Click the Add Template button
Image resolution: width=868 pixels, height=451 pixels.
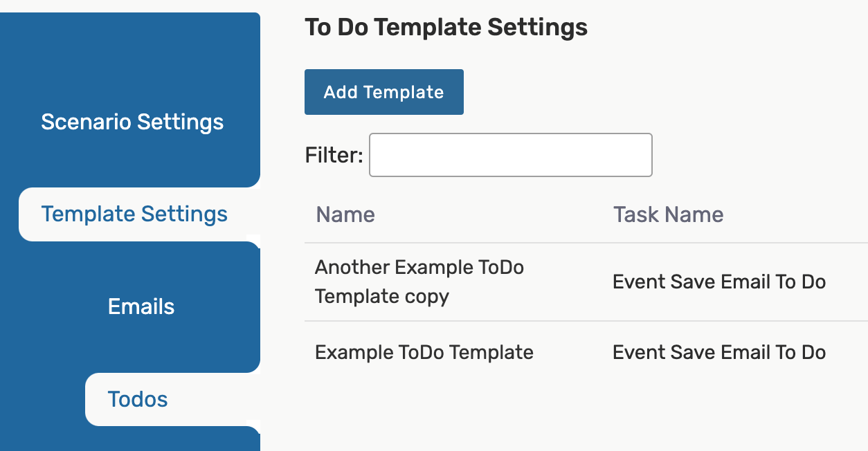point(383,92)
